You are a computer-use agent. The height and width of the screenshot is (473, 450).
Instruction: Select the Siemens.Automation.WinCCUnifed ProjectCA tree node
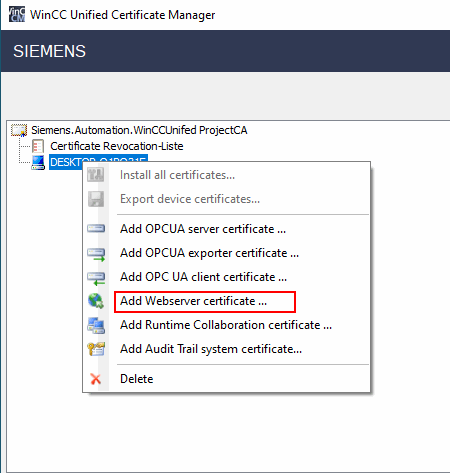point(139,130)
